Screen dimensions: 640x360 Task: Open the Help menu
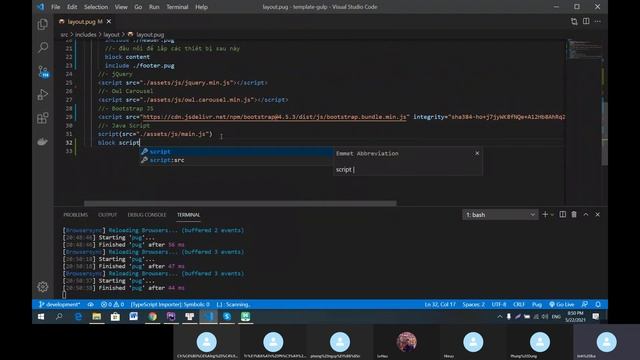[x=201, y=7]
